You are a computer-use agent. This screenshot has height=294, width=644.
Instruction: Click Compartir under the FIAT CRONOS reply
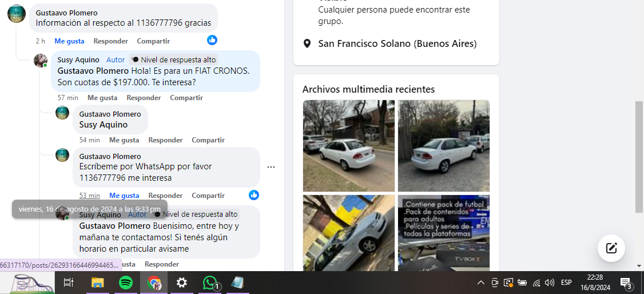click(186, 98)
